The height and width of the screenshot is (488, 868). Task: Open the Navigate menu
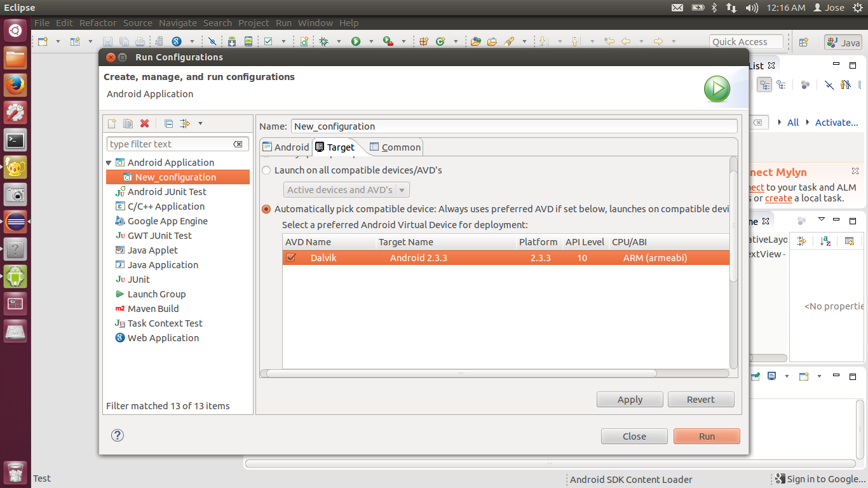178,23
